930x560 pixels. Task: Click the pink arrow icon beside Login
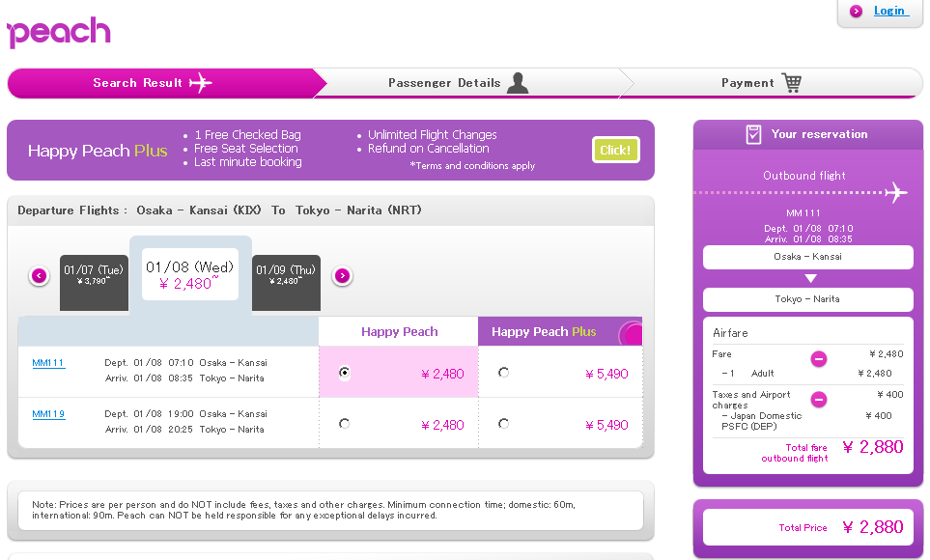(x=856, y=11)
